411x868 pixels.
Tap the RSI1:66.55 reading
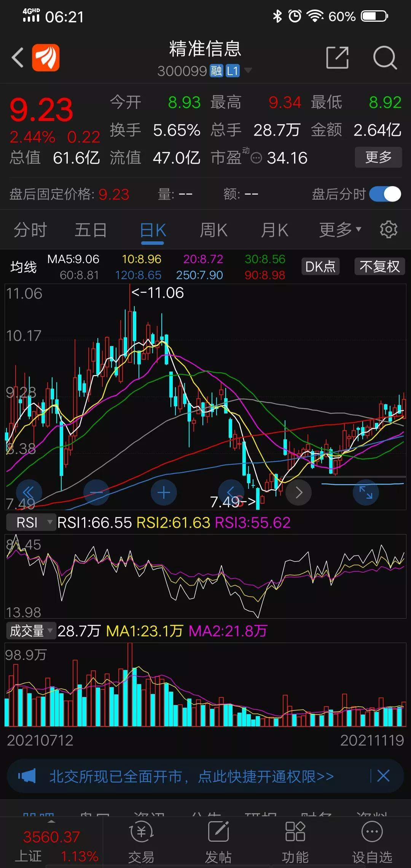(x=94, y=523)
